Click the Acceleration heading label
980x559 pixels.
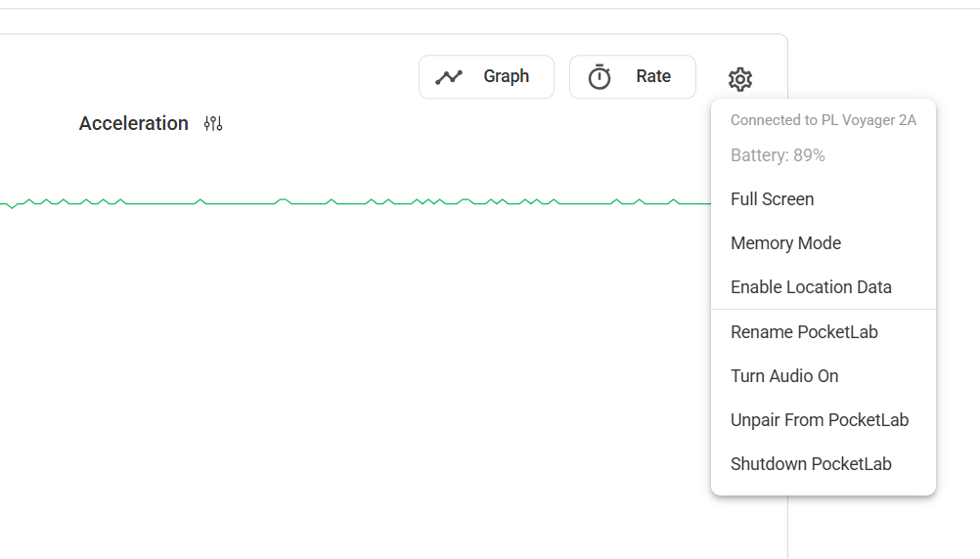(x=133, y=124)
